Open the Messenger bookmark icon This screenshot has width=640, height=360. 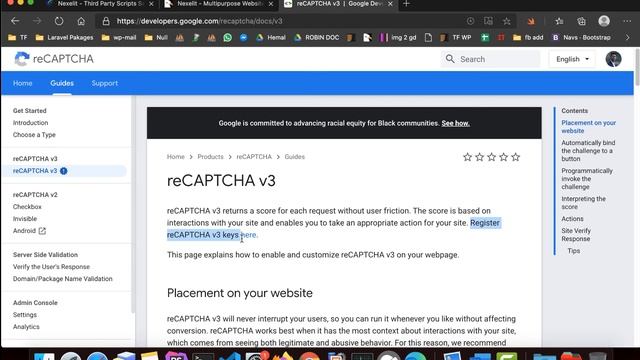coord(244,38)
